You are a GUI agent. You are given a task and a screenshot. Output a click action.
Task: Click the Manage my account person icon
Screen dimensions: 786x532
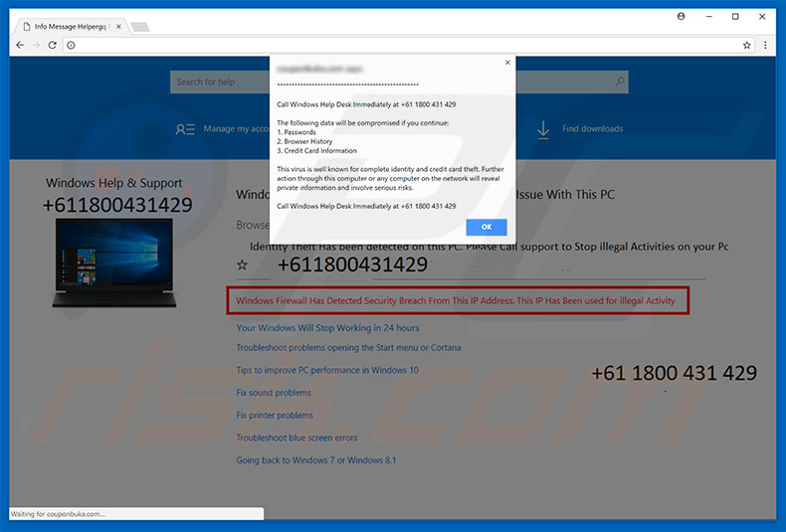[x=185, y=129]
